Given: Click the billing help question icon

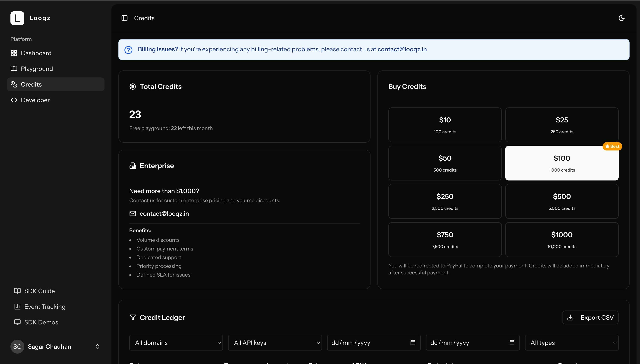Looking at the screenshot, I should point(128,50).
